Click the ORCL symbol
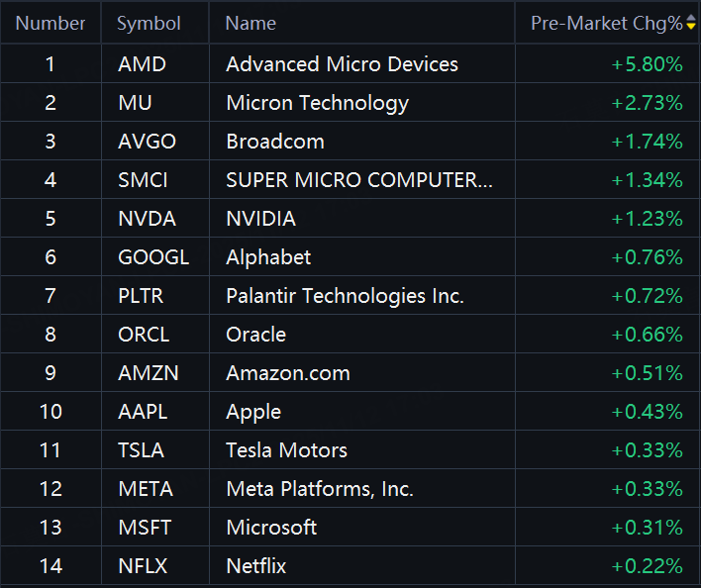701x588 pixels. click(144, 335)
